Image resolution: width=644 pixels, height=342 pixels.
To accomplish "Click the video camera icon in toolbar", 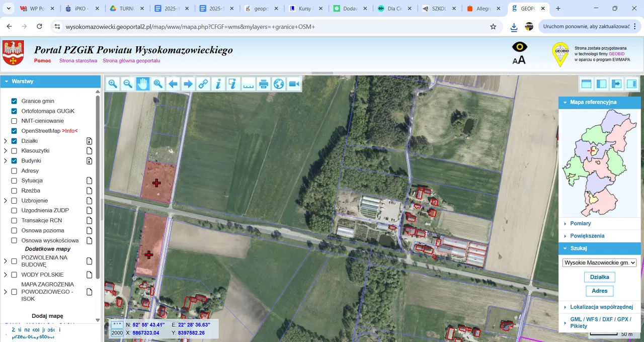I will point(294,84).
